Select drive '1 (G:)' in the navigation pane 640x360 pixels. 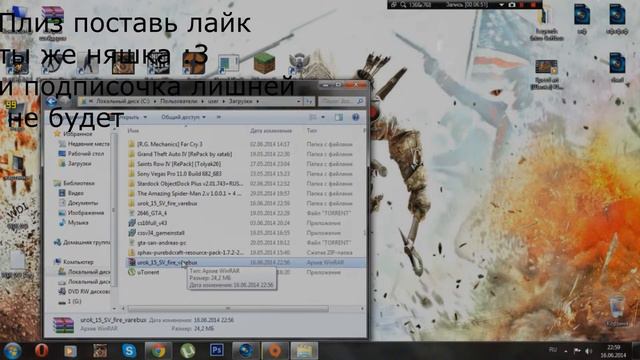tap(70, 301)
